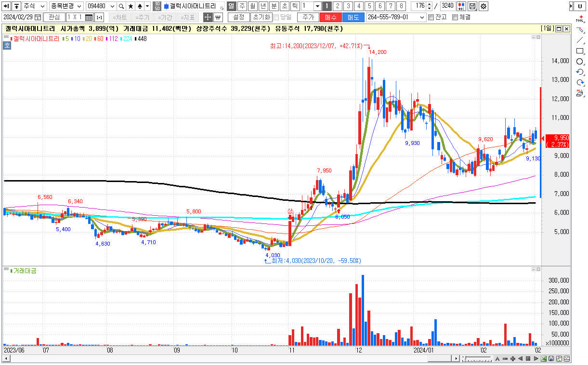Select the circle drawing tool

click(580, 62)
